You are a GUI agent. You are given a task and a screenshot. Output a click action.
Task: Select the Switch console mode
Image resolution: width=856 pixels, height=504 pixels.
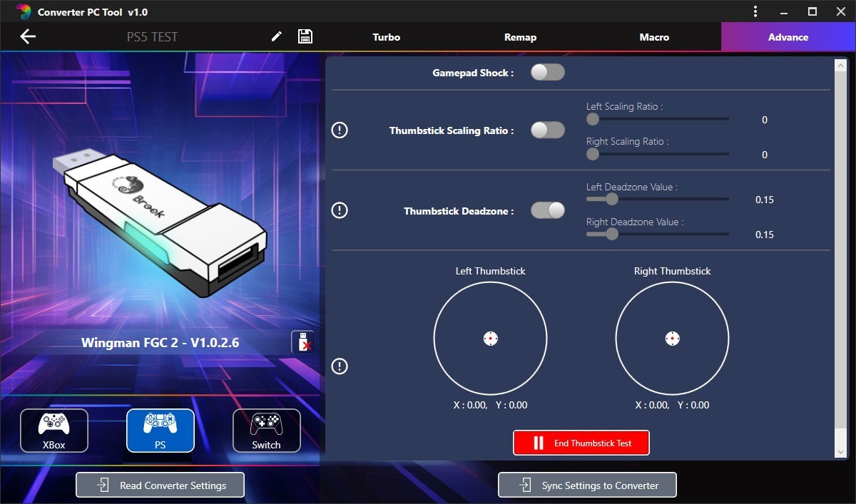(x=267, y=431)
